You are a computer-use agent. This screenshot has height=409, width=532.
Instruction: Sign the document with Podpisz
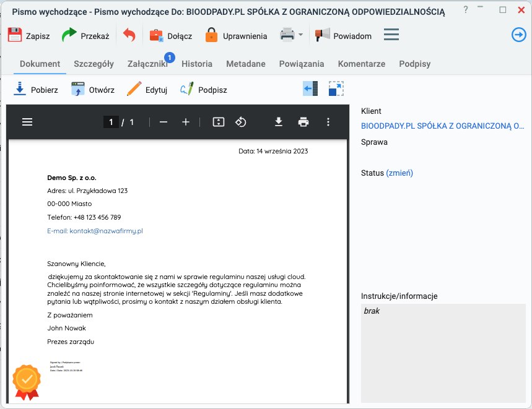(203, 90)
